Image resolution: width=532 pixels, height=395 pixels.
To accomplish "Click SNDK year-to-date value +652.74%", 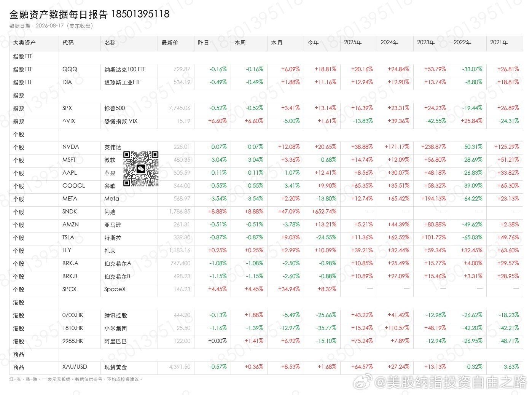I will [x=324, y=212].
